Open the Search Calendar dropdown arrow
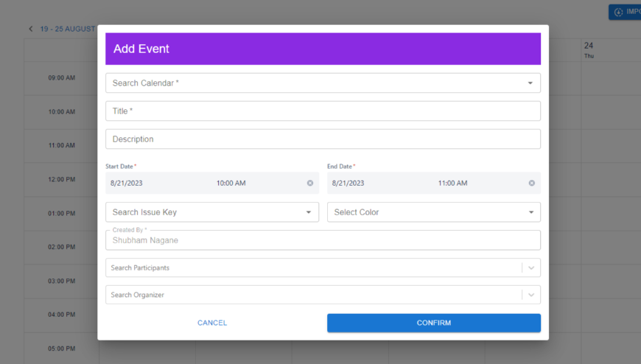Viewport: 641px width, 364px height. (530, 83)
